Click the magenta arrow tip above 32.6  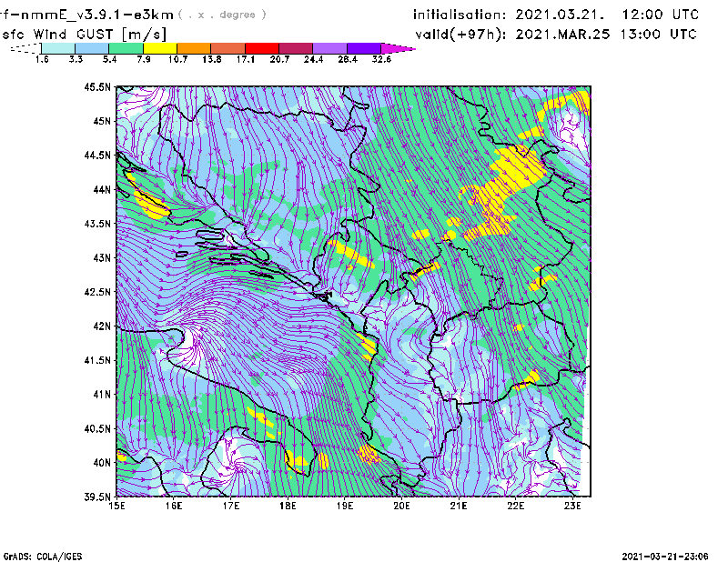coord(398,48)
